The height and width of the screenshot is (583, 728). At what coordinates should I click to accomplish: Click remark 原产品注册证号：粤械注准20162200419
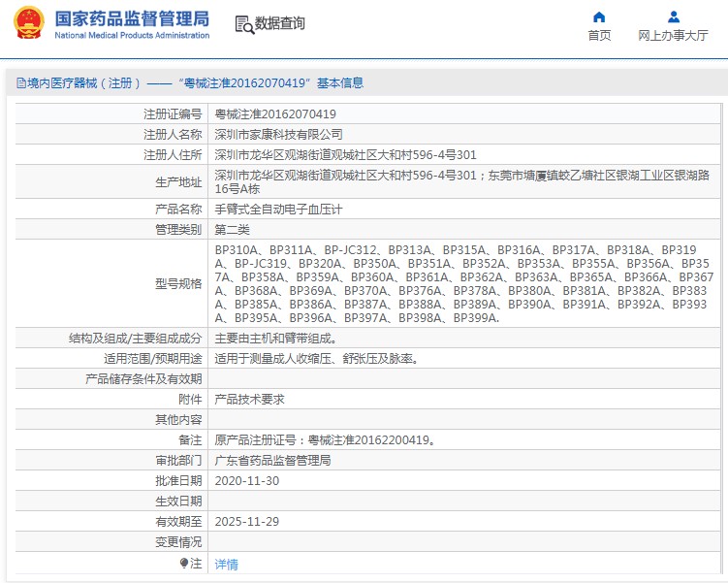(325, 440)
